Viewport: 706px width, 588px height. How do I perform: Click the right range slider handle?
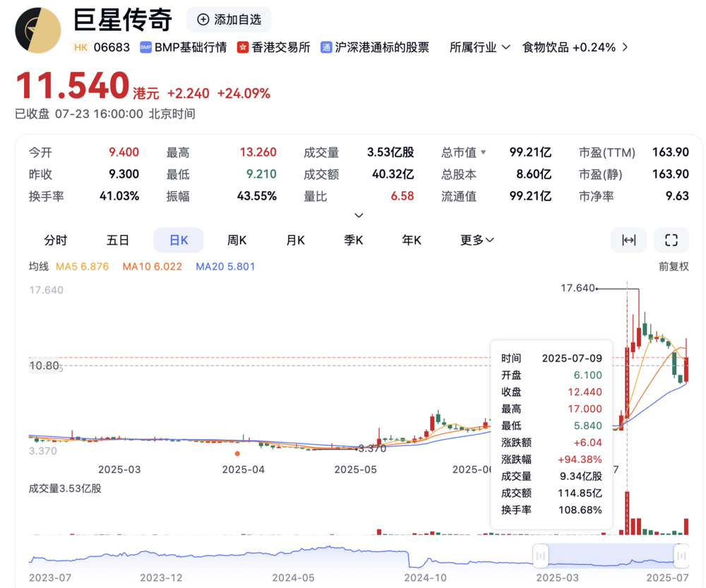[681, 556]
